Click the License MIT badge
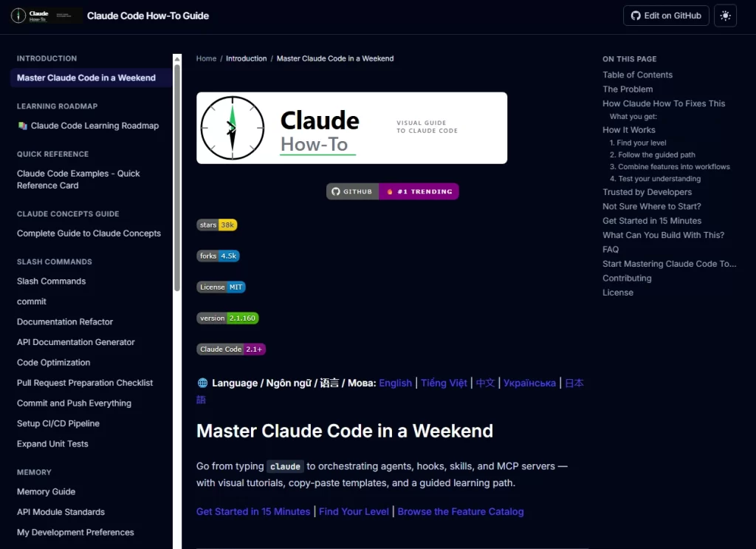This screenshot has height=549, width=756. [221, 287]
